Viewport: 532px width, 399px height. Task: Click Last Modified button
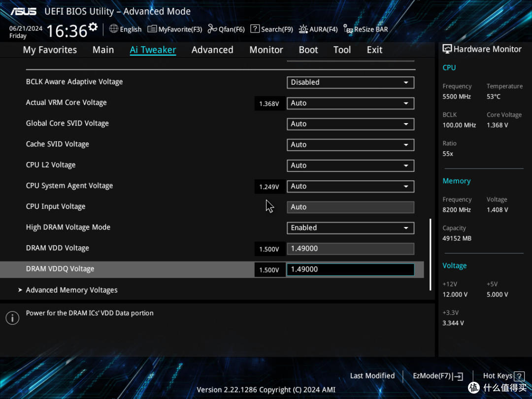pyautogui.click(x=372, y=376)
